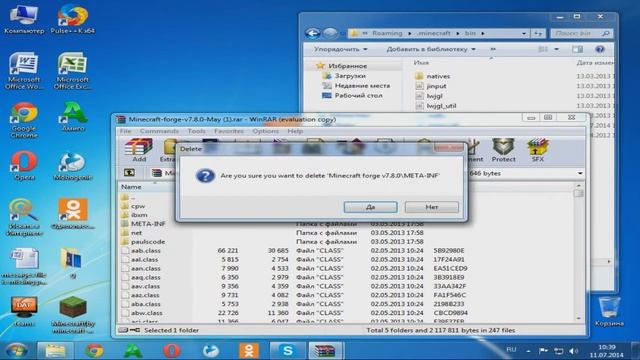Open the Commands menu in WinRAR
The image size is (640, 360).
[159, 131]
